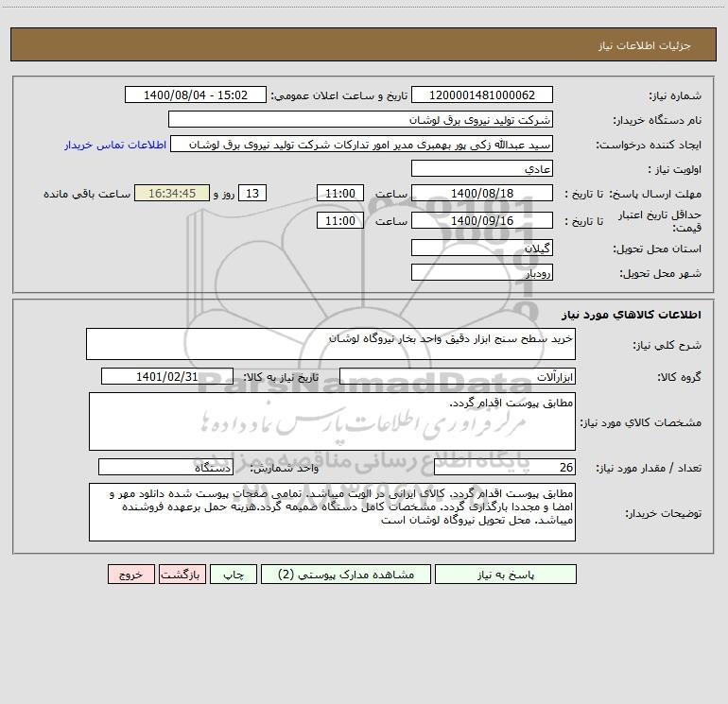Click the 'چاپ' print button
Screen dimensions: 728x704
click(234, 575)
